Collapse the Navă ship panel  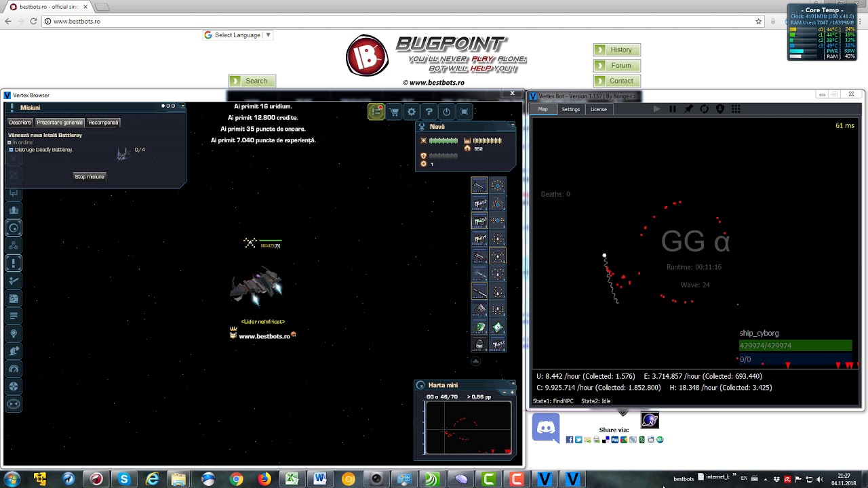coord(512,125)
